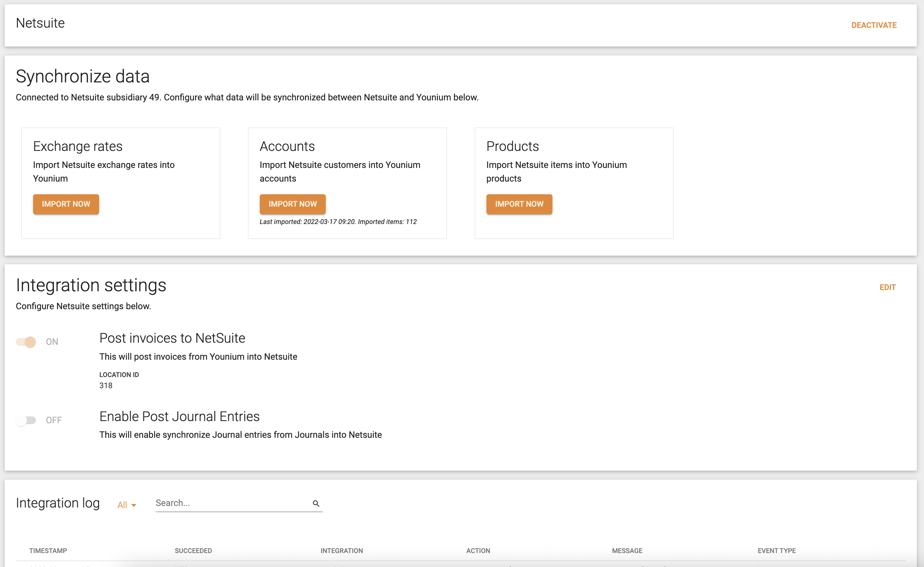The image size is (924, 567).
Task: Sort log by Succeeded column
Action: (x=193, y=551)
